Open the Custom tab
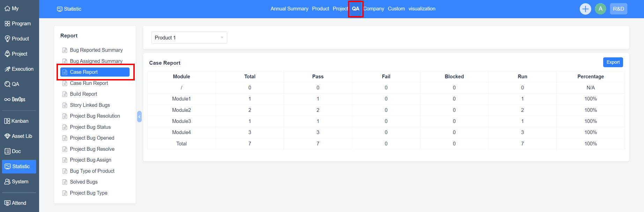The image size is (644, 212). pyautogui.click(x=396, y=9)
